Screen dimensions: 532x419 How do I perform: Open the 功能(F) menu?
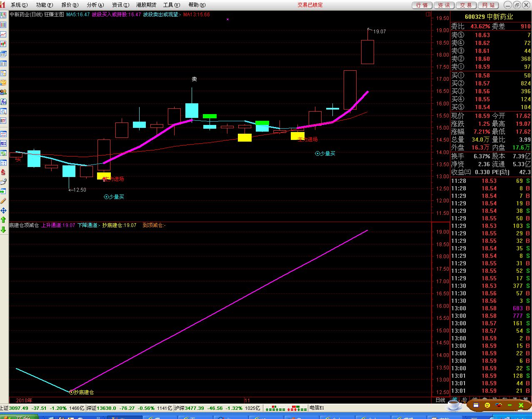[45, 5]
